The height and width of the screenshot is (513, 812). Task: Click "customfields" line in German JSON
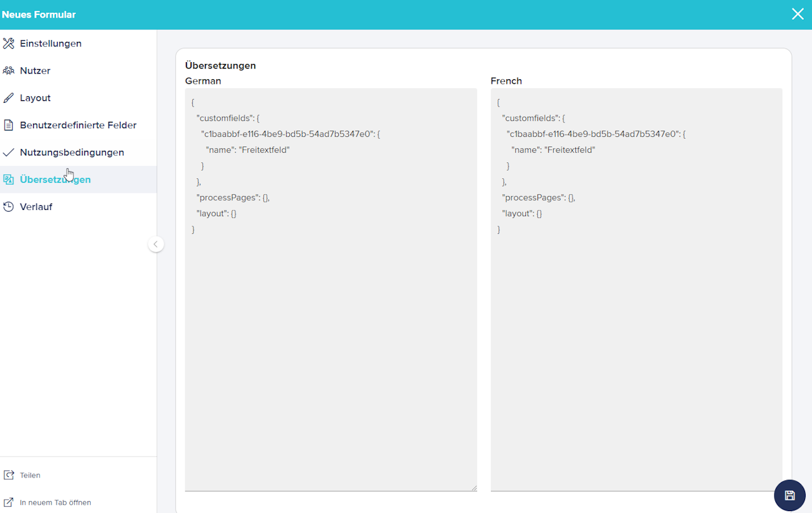point(228,119)
